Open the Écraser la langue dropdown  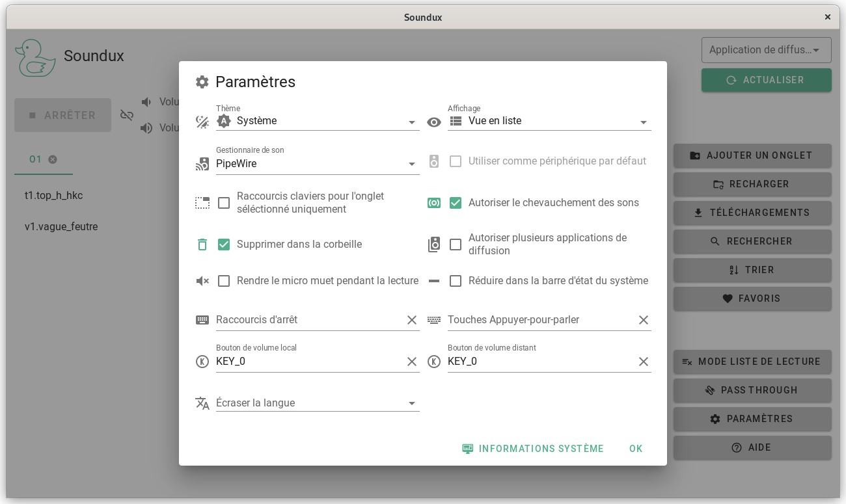(318, 403)
